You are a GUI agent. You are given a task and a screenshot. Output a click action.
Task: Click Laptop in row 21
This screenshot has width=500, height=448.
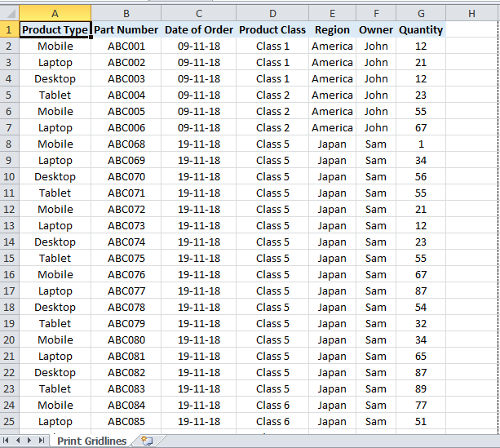55,356
